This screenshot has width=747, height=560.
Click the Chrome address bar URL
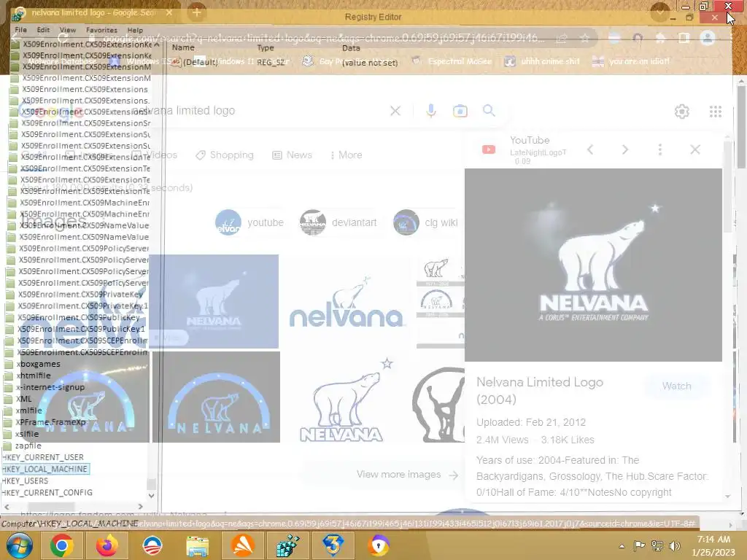point(324,38)
